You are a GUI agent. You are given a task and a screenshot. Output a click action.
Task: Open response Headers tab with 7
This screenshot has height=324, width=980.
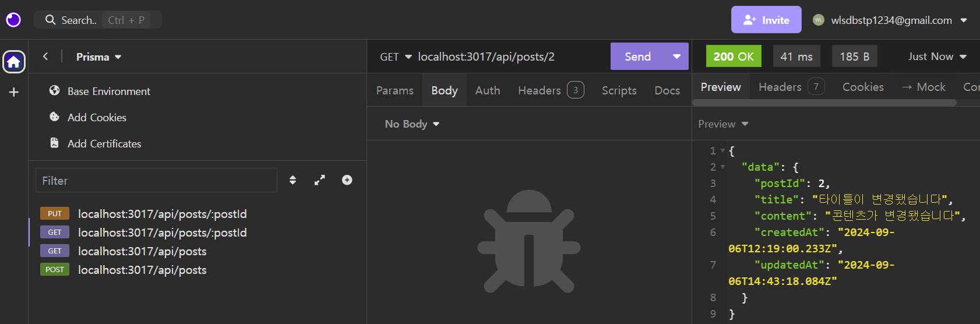tap(791, 87)
